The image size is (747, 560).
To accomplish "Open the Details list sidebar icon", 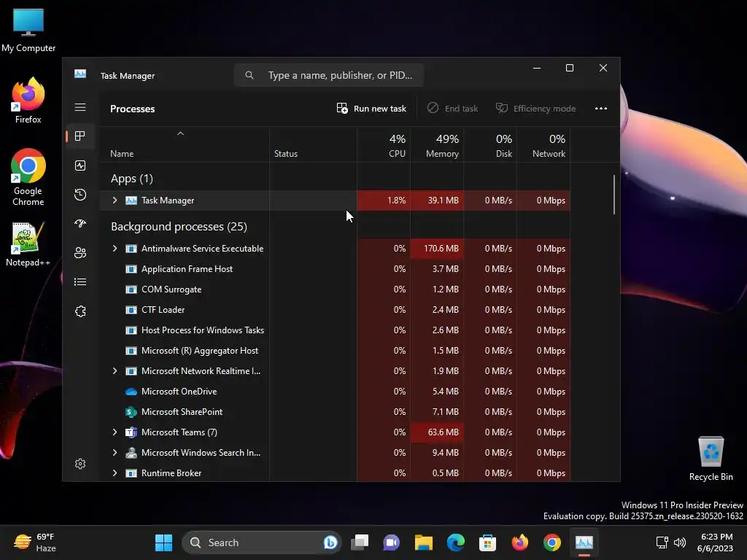I will click(x=80, y=282).
